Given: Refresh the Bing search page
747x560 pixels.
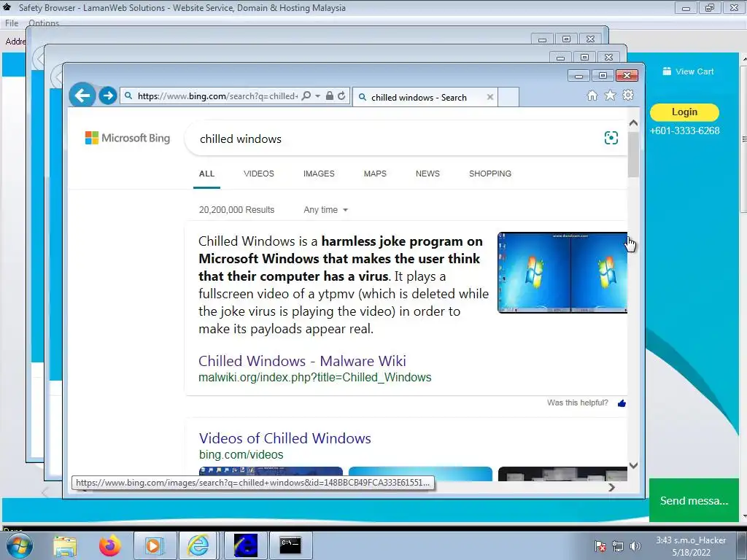Looking at the screenshot, I should tap(341, 96).
